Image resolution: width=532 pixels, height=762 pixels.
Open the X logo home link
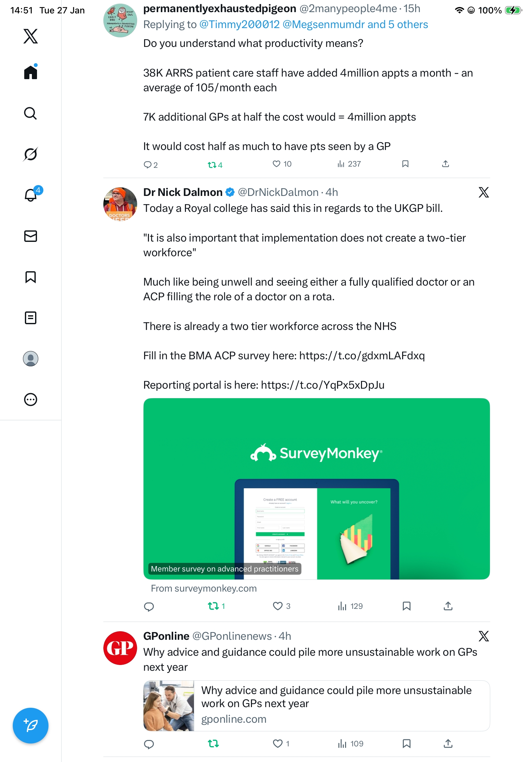point(31,36)
